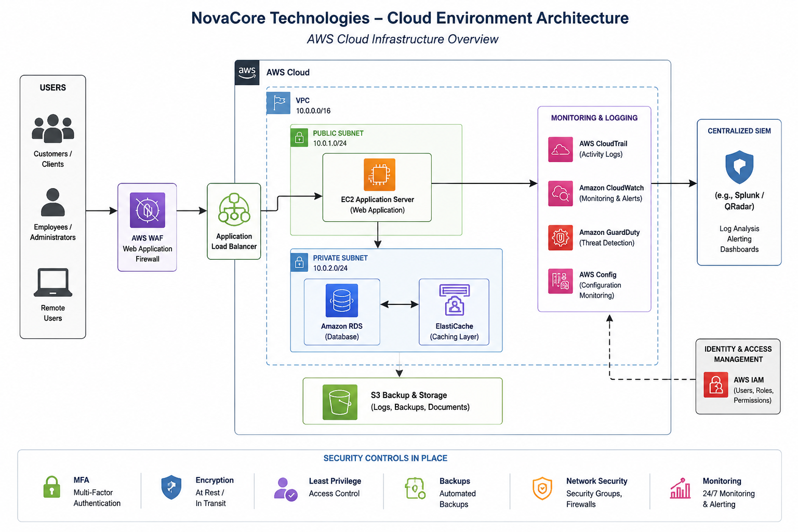
Task: Click the "Security Groups, Firewalls" text
Action: coord(594,499)
